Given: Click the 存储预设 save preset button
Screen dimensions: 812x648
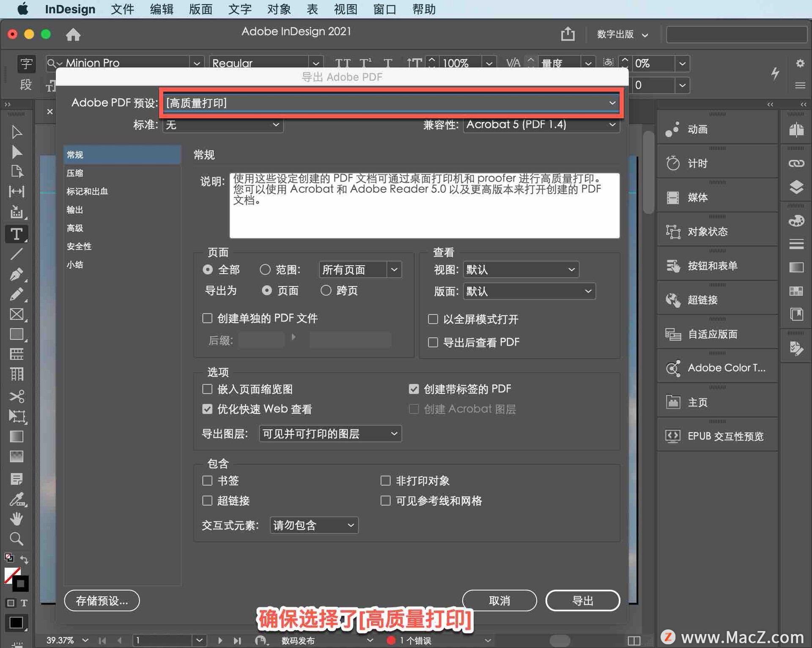Looking at the screenshot, I should coord(102,601).
